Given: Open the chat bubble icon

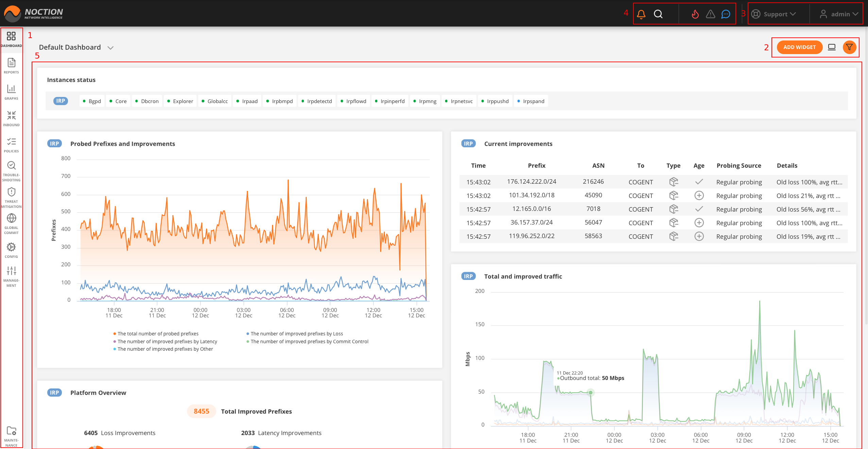Looking at the screenshot, I should [726, 14].
